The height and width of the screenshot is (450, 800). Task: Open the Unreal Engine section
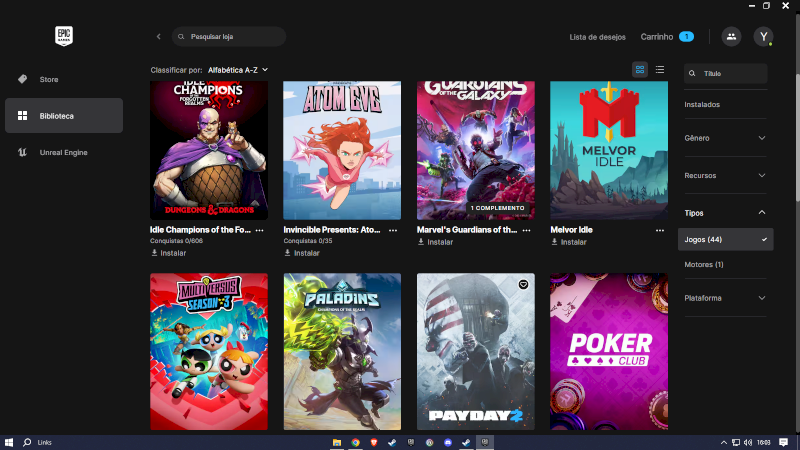click(64, 153)
